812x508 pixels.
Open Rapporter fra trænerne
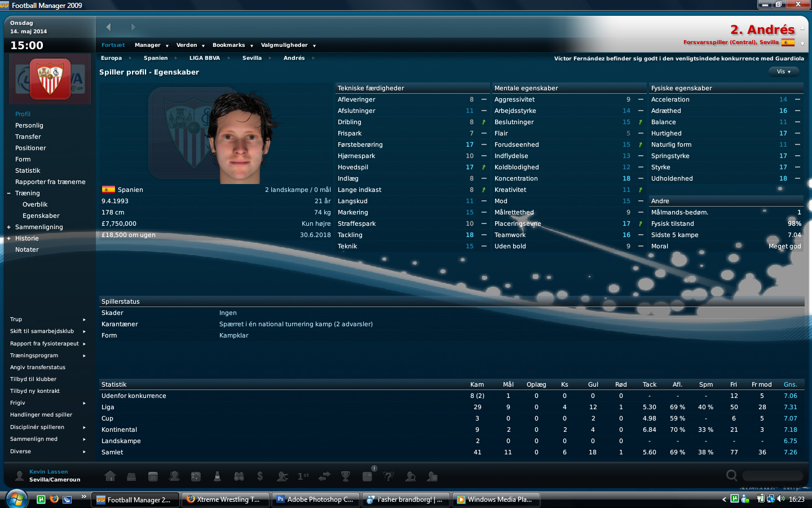(50, 182)
